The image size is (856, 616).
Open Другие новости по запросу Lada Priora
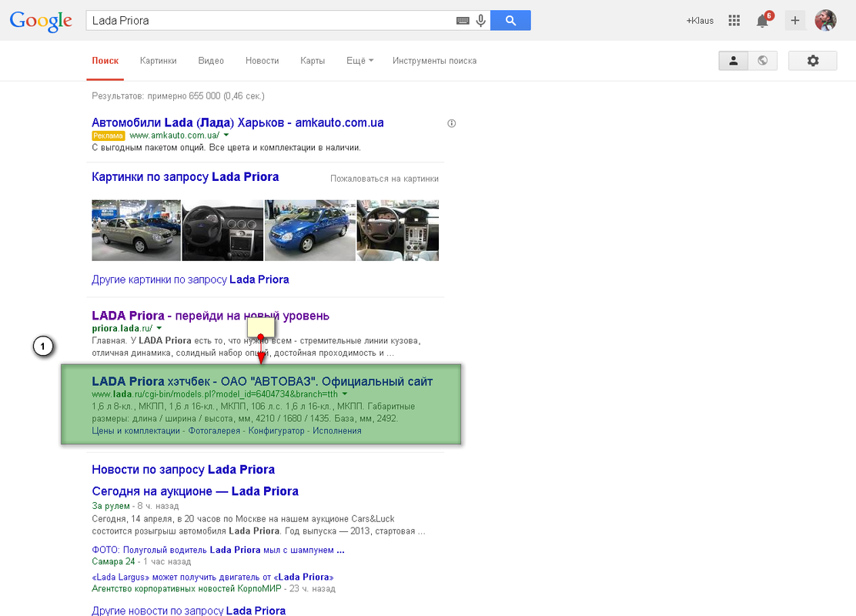189,610
